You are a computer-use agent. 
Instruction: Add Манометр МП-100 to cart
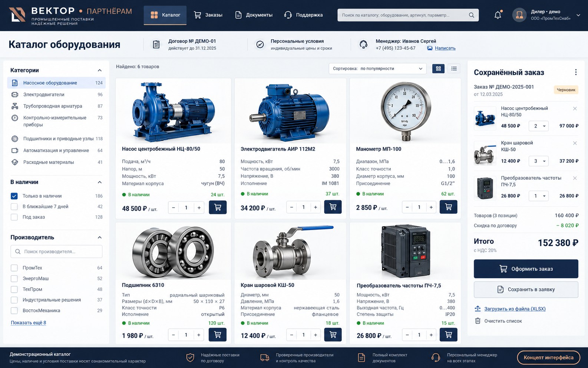click(x=448, y=207)
